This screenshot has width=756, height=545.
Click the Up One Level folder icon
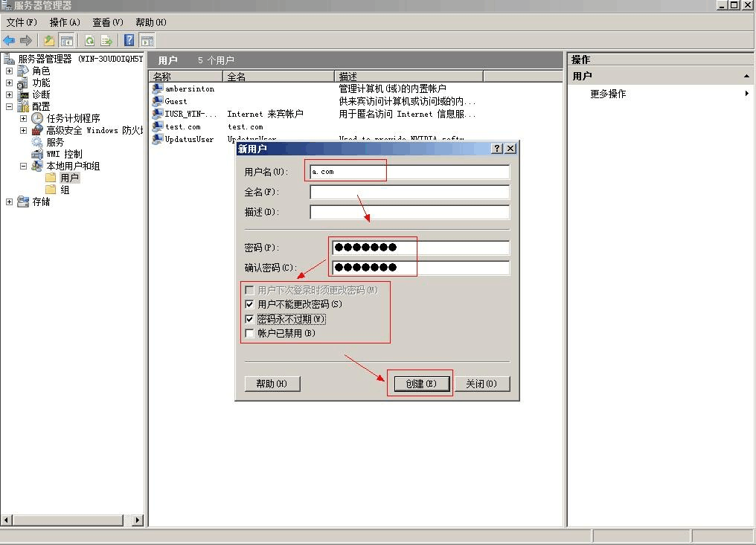49,40
